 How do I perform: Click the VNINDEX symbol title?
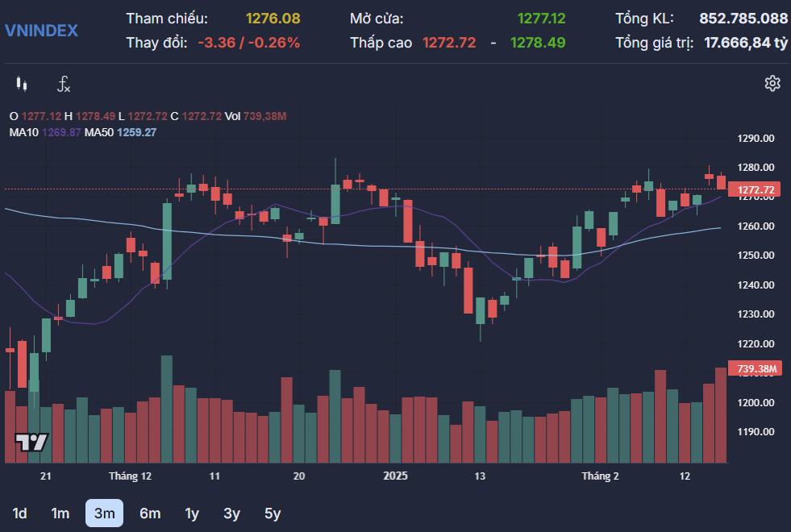pyautogui.click(x=42, y=31)
